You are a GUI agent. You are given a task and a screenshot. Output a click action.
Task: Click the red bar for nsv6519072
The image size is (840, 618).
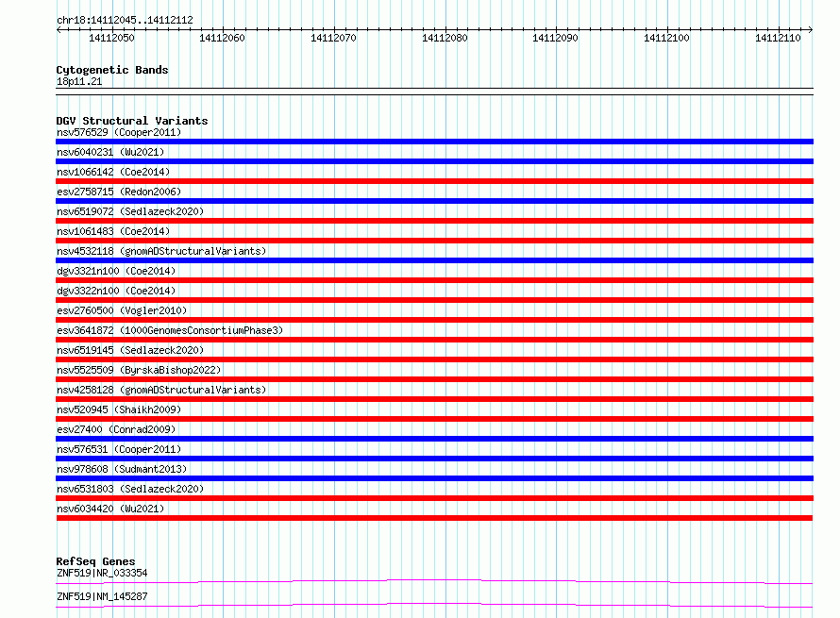click(434, 221)
